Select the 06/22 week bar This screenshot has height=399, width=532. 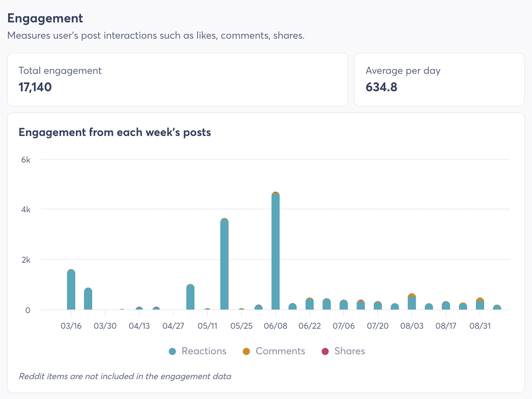(309, 304)
